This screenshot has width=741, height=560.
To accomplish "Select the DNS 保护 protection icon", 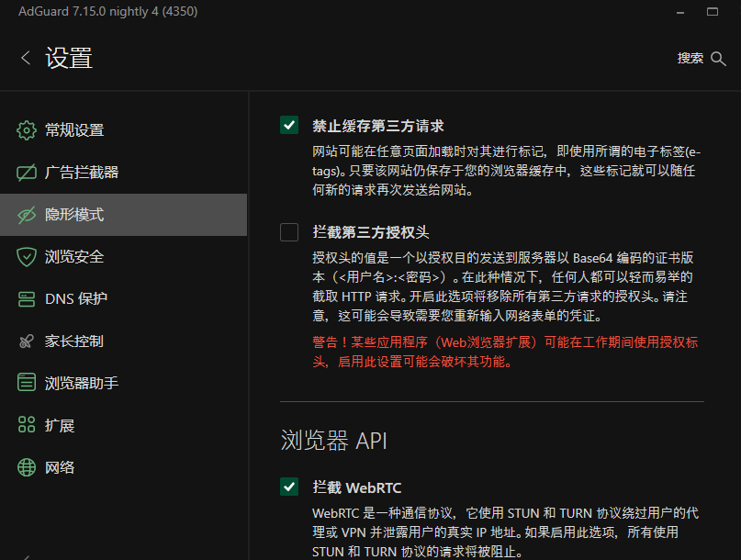I will click(x=27, y=299).
